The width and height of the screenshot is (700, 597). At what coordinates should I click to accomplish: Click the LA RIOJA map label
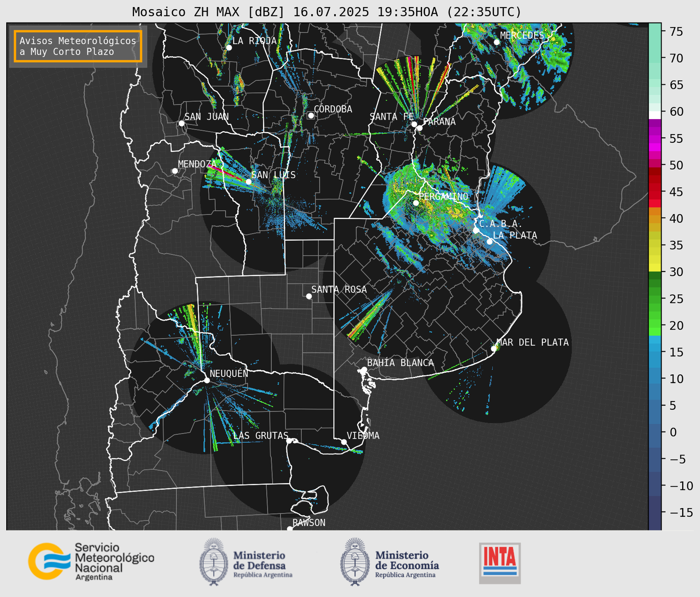click(254, 41)
